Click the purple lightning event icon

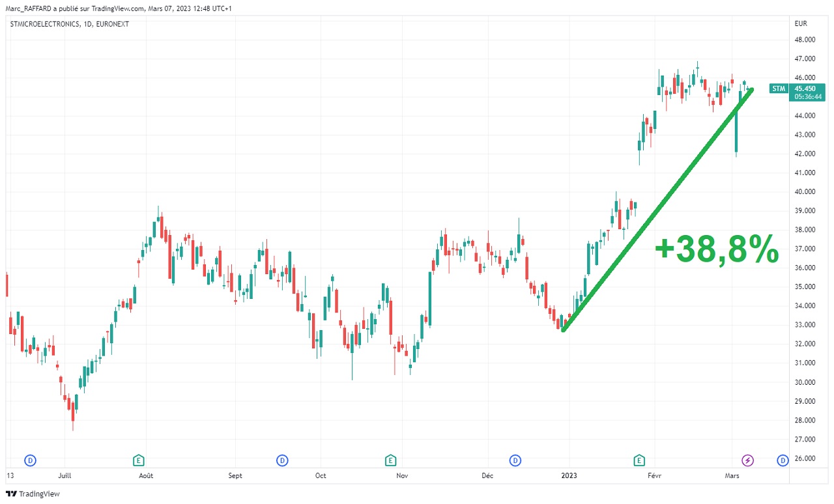[x=748, y=460]
